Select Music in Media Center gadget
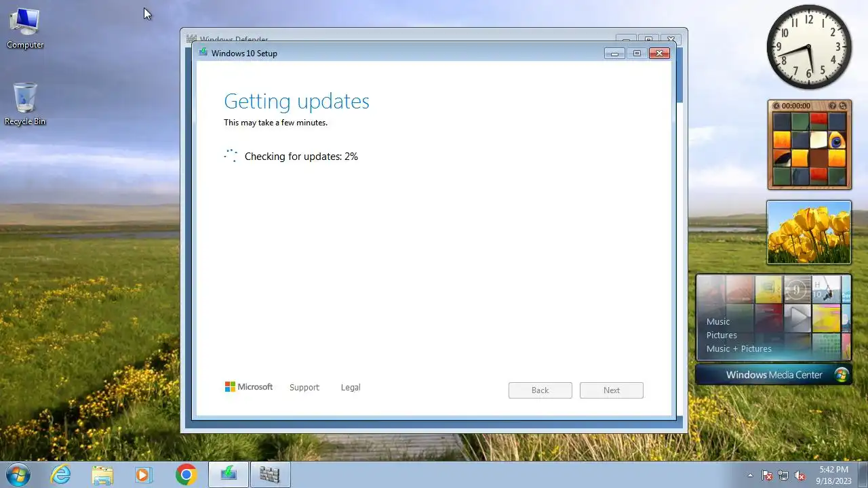Viewport: 868px width, 488px height. [x=718, y=321]
